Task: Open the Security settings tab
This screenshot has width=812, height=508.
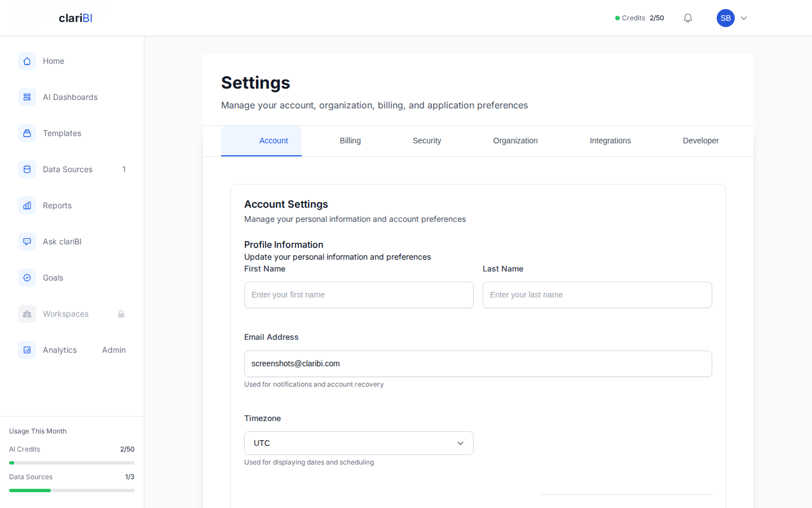Action: (x=427, y=141)
